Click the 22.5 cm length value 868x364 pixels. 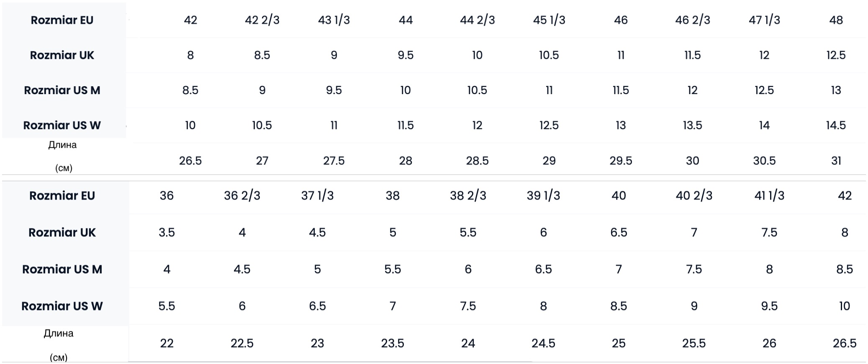242,343
